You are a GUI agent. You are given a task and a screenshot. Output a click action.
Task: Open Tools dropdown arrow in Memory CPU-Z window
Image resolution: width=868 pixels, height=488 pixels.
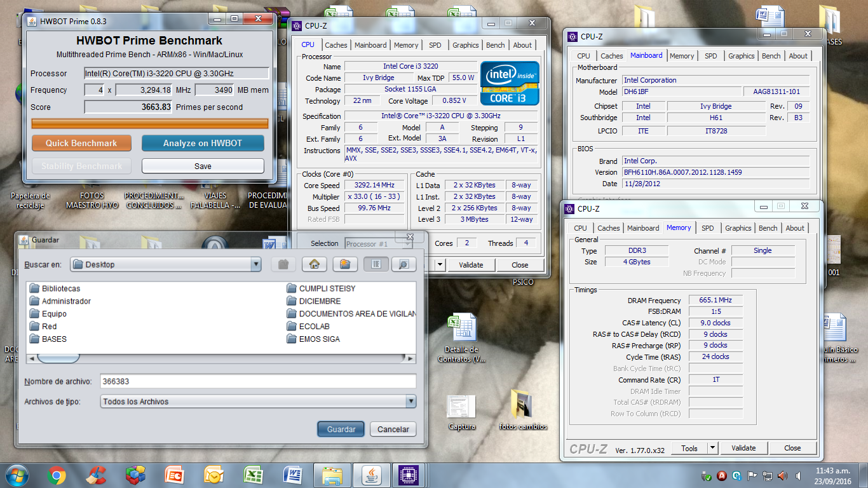pyautogui.click(x=713, y=448)
